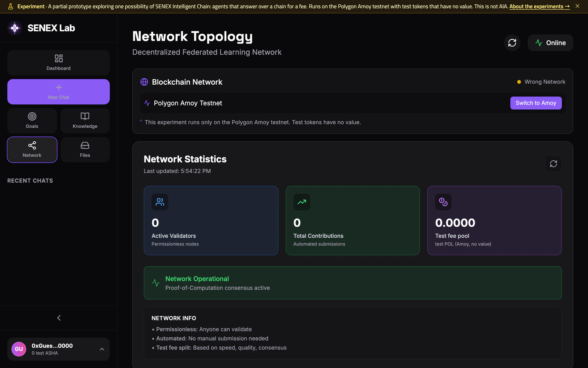Click Switch to Amoy button
588x368 pixels.
[536, 103]
